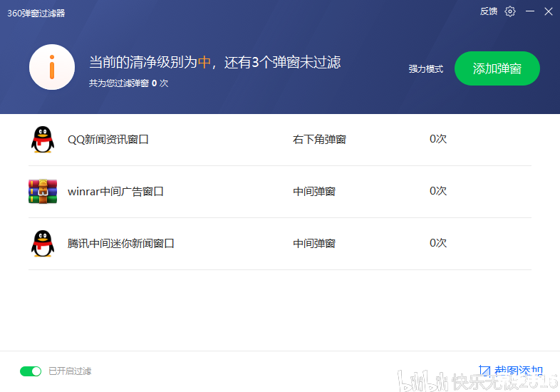Select the QQ新闻资讯窗口 entry

(x=280, y=140)
